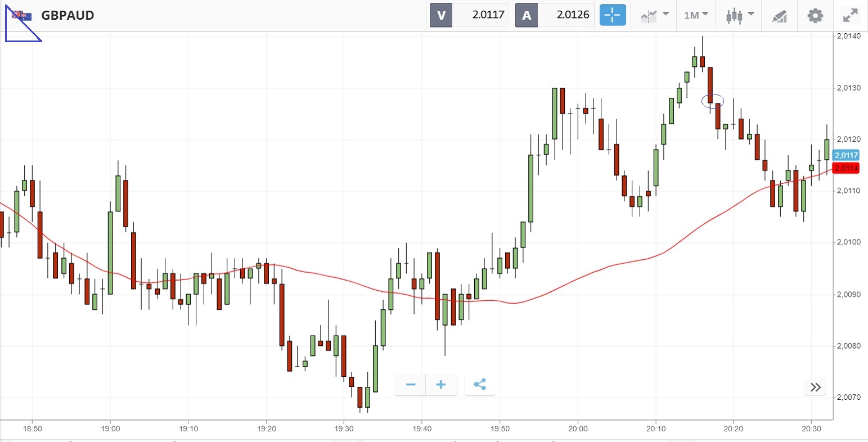Click the 20:00 time axis label
Viewport: 868px width, 442px height.
click(x=577, y=429)
